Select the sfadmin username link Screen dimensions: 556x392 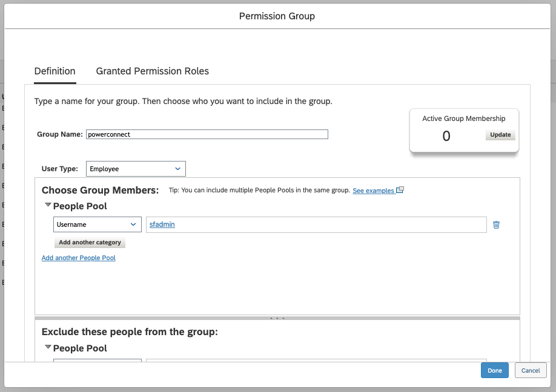tap(161, 224)
